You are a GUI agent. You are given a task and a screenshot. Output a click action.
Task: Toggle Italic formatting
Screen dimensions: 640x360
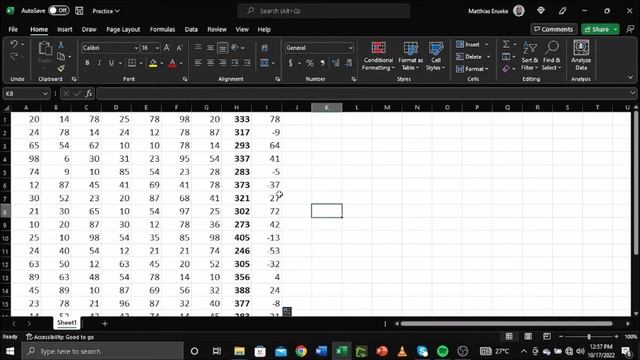pos(99,63)
